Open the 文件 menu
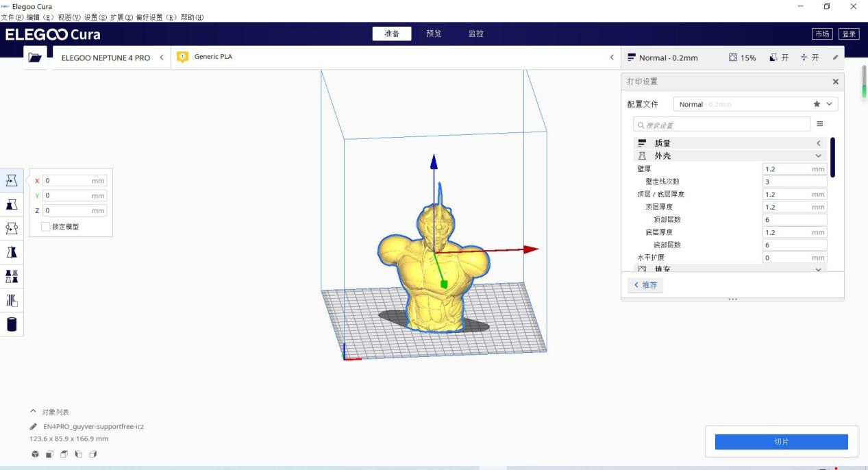The image size is (868, 470). click(x=12, y=17)
